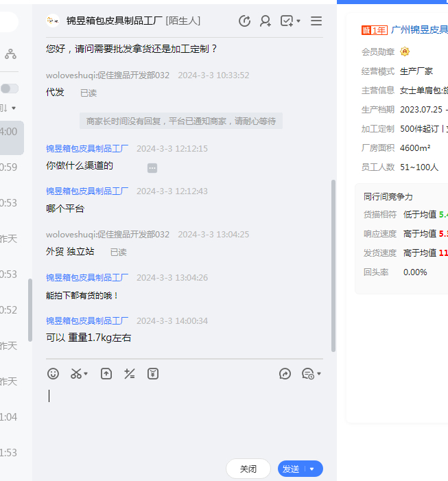The height and width of the screenshot is (481, 448).
Task: Click the yuan payment order icon
Action: [x=153, y=373]
